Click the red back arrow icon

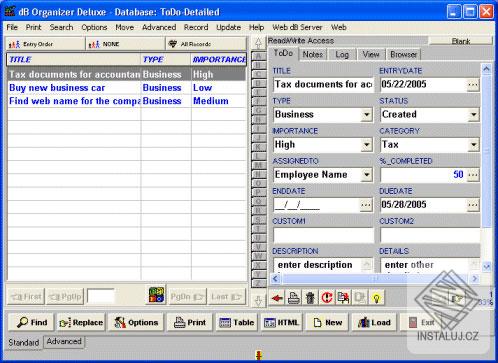click(277, 297)
